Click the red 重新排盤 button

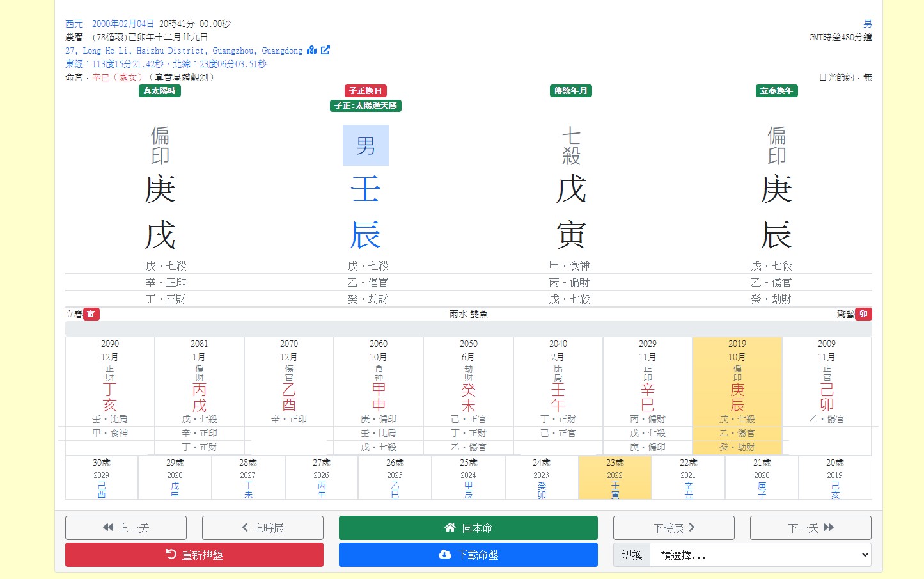(194, 555)
